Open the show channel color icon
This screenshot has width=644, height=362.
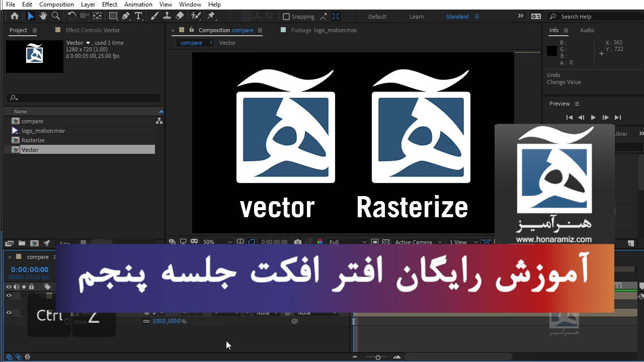click(319, 242)
